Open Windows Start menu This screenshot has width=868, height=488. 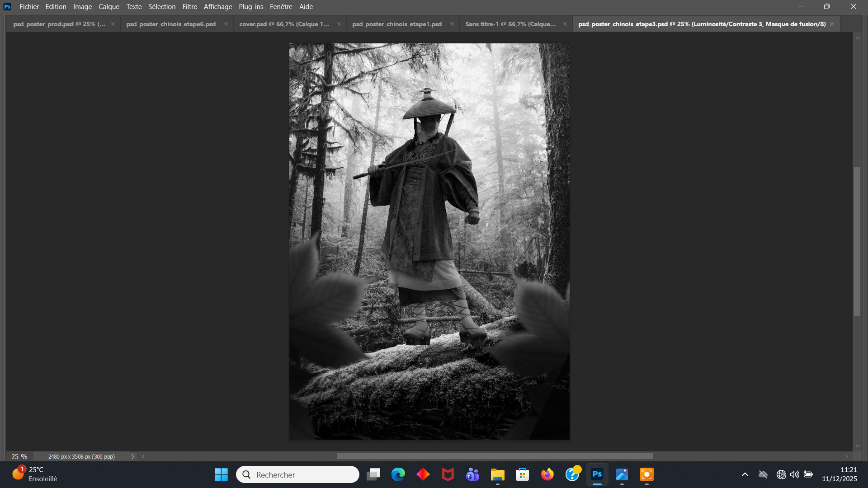click(221, 474)
